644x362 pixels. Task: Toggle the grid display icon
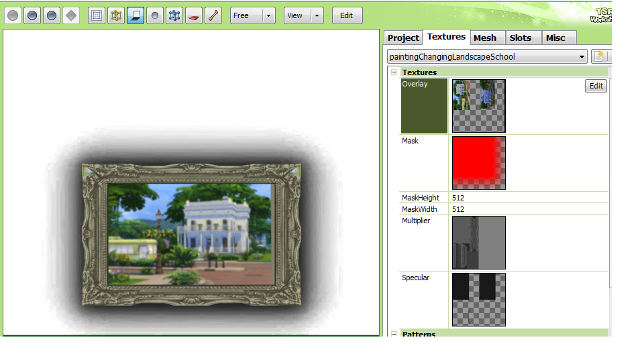click(97, 15)
